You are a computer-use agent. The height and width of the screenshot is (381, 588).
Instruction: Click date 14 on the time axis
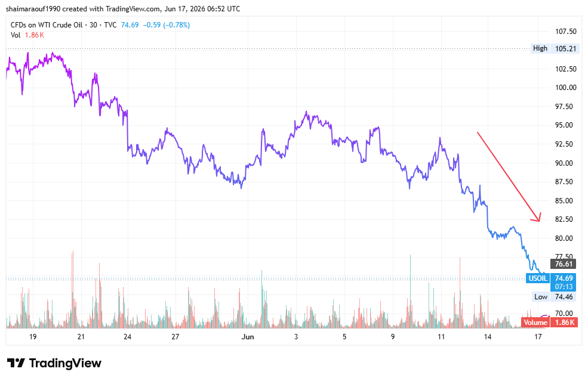488,337
